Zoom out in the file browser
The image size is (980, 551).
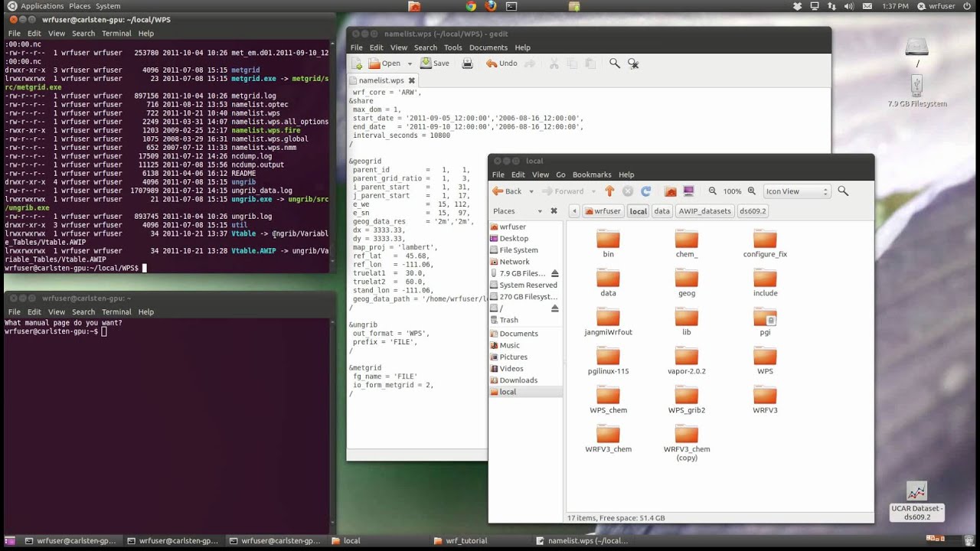tap(712, 191)
